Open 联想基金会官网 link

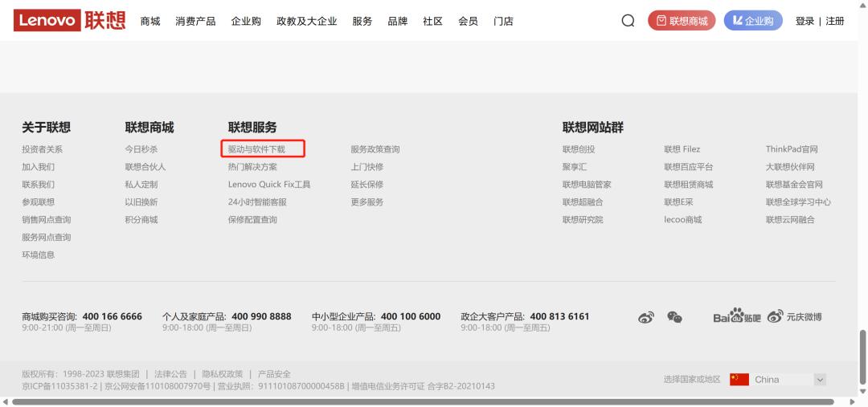[x=794, y=185]
